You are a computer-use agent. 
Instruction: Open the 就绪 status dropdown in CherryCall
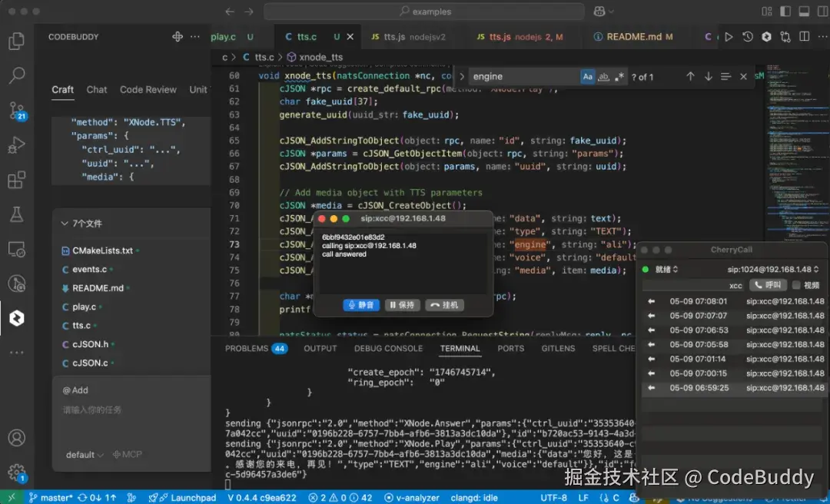pyautogui.click(x=667, y=270)
